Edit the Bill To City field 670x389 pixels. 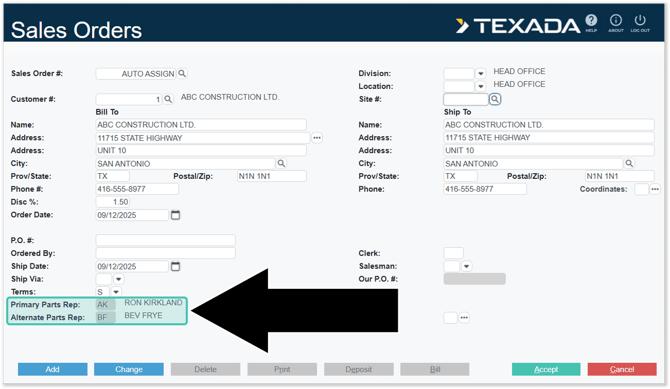coord(185,163)
